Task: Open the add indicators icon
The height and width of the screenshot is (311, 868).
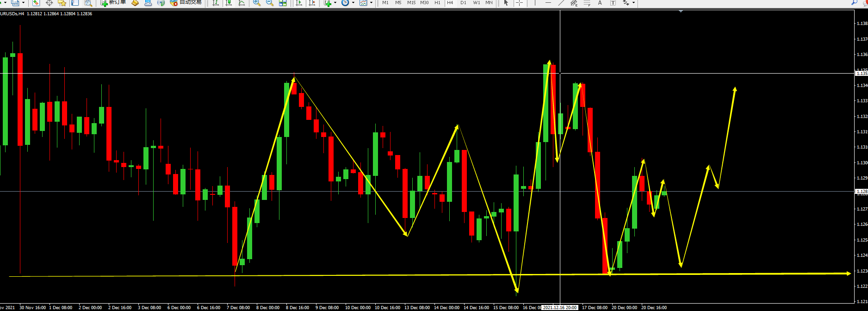Action: tap(328, 3)
